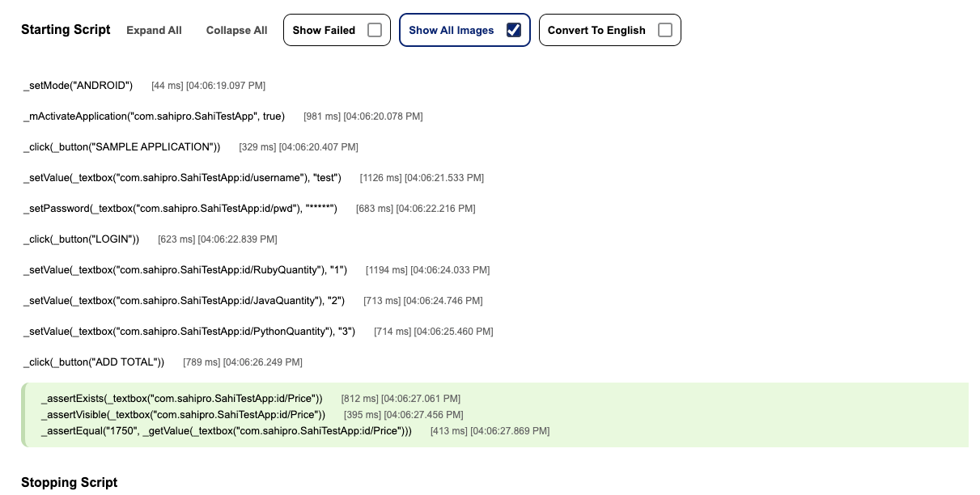Click the _mActivateApplication log step
This screenshot has height=495, width=980.
[154, 116]
